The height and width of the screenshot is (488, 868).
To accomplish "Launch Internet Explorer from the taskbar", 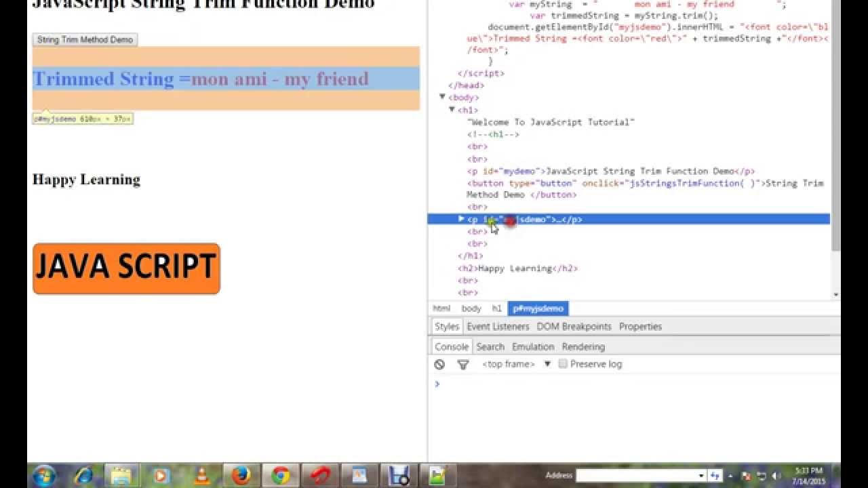I will (x=84, y=476).
